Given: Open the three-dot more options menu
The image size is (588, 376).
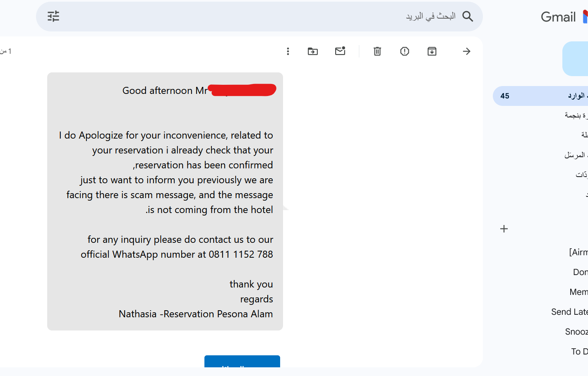Looking at the screenshot, I should [288, 51].
